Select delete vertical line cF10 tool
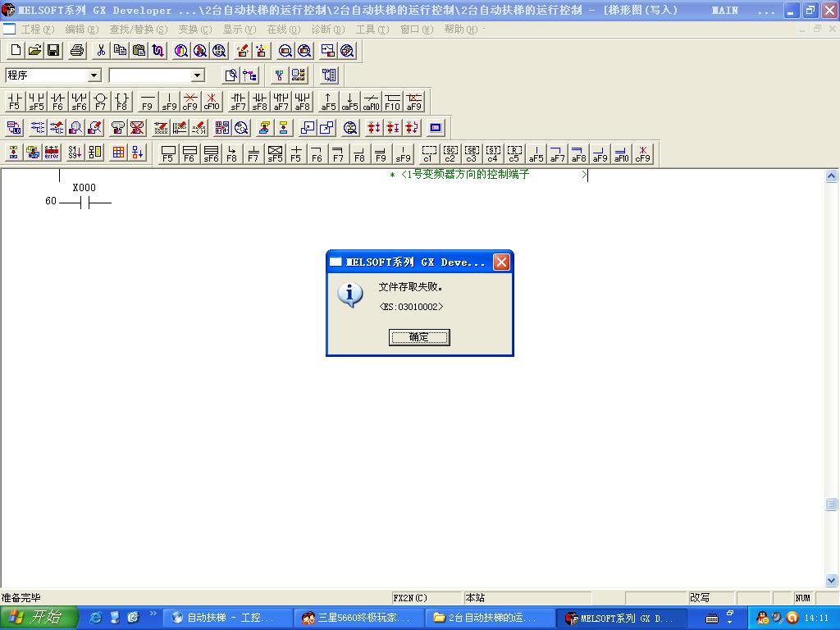The width and height of the screenshot is (840, 630). tap(212, 102)
